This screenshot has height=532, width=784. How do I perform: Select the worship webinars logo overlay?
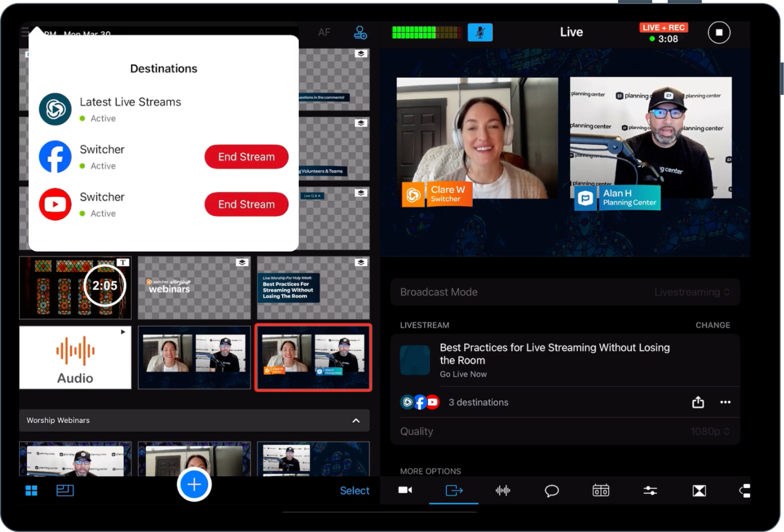click(x=194, y=288)
